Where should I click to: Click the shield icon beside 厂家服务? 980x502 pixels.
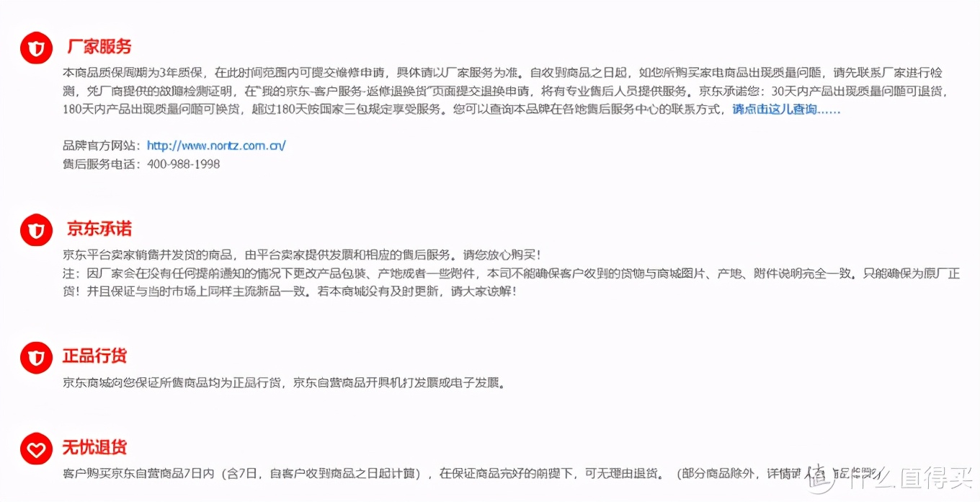point(36,49)
